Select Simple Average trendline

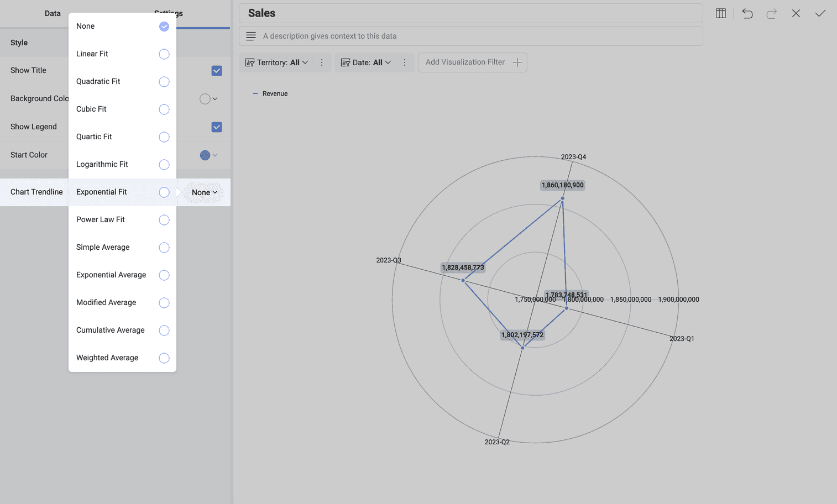[x=122, y=248]
